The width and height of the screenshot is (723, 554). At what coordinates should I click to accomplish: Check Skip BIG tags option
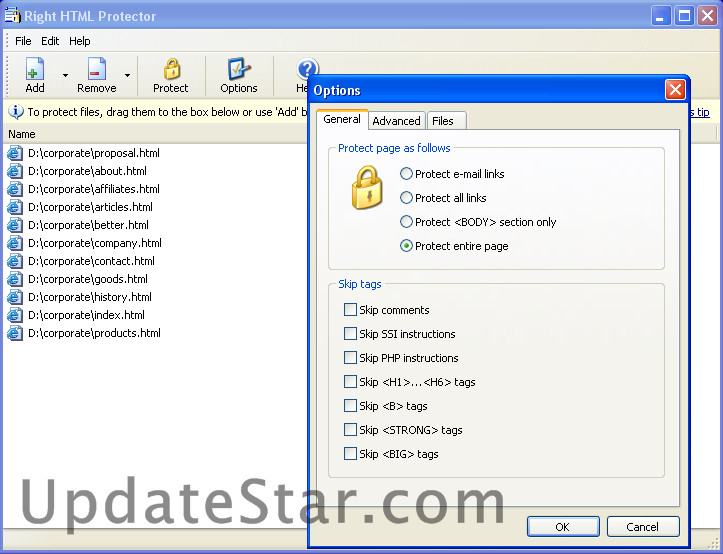[x=350, y=453]
